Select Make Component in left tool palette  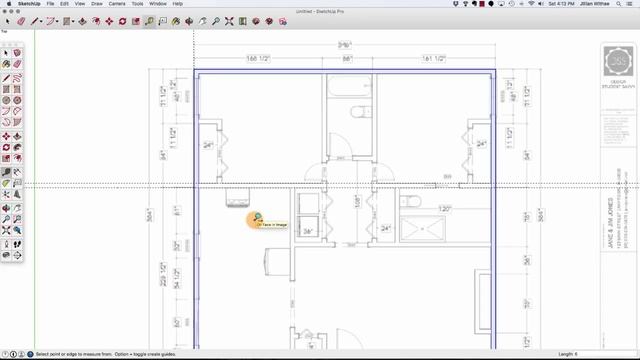click(17, 53)
